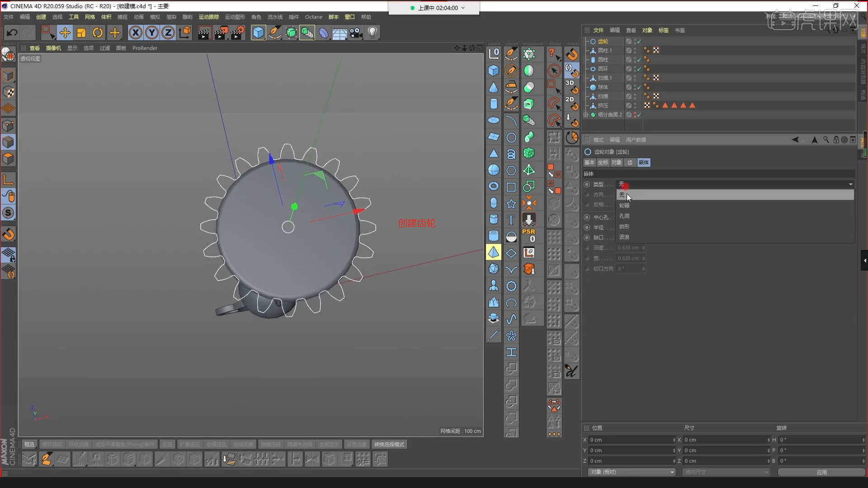Viewport: 868px width, 488px height.
Task: Click the 3D snap magnet icon
Action: tap(571, 87)
